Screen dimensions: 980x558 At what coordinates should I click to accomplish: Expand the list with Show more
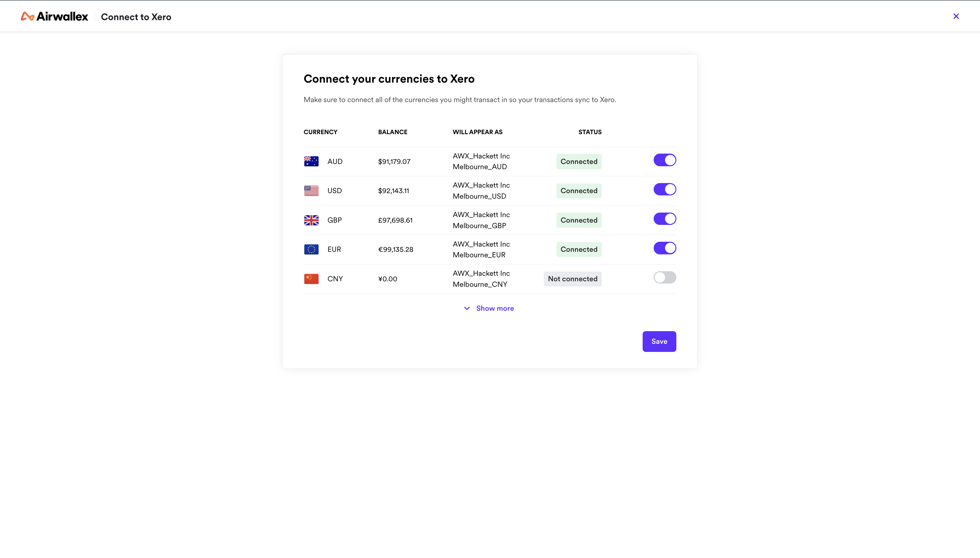(489, 308)
